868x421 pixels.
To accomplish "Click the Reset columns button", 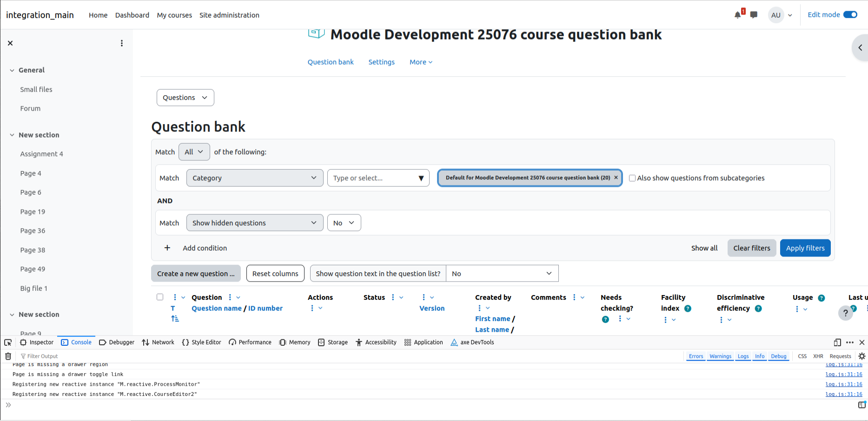I will pos(275,274).
